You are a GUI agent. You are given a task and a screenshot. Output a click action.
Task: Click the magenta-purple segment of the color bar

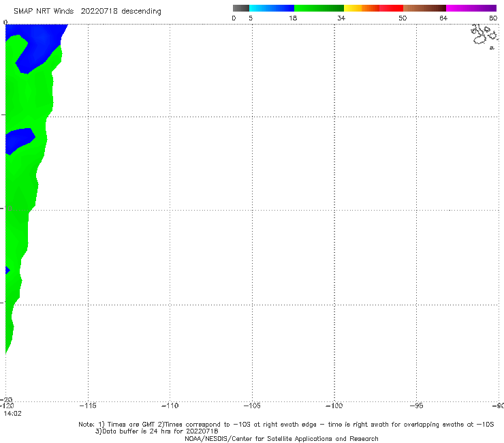471,8
